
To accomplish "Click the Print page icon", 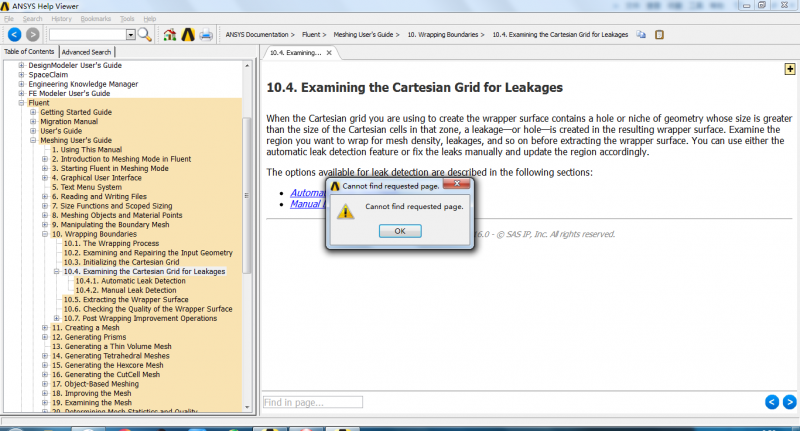I will point(206,35).
